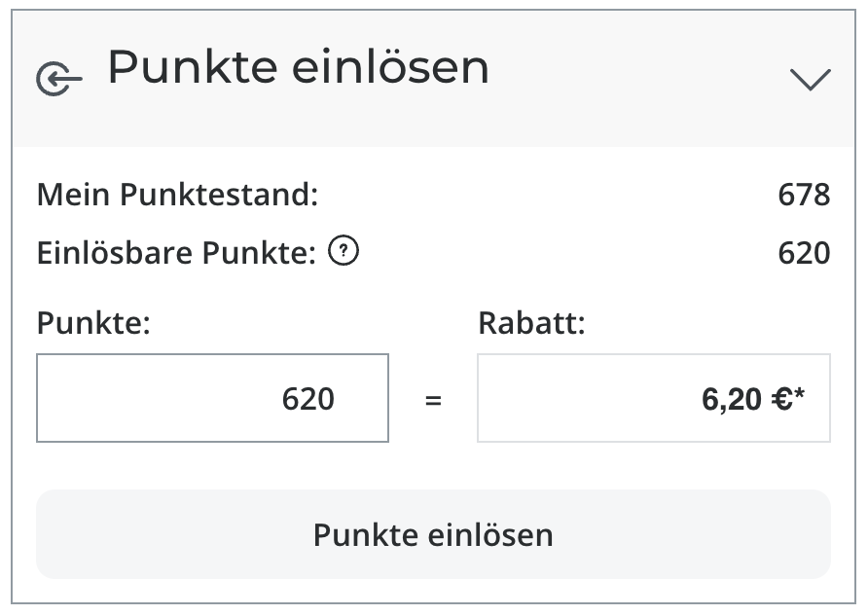Click the number 6,20 in discount box
Screen dimensions: 868x615
pyautogui.click(x=731, y=399)
